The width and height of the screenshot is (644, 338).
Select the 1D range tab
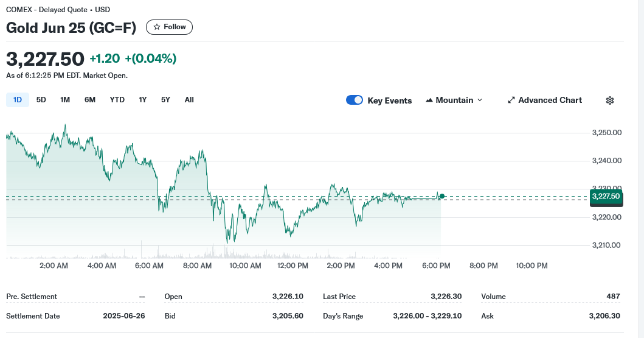(x=17, y=100)
